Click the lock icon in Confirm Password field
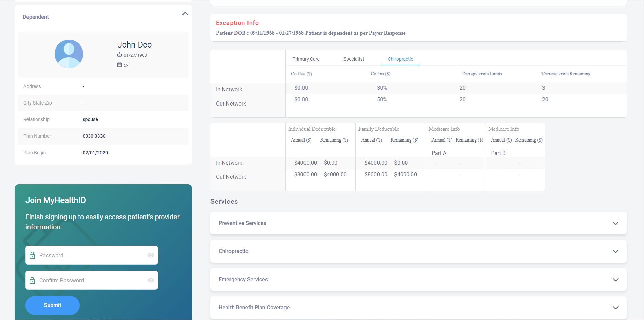The image size is (644, 320). [32, 280]
